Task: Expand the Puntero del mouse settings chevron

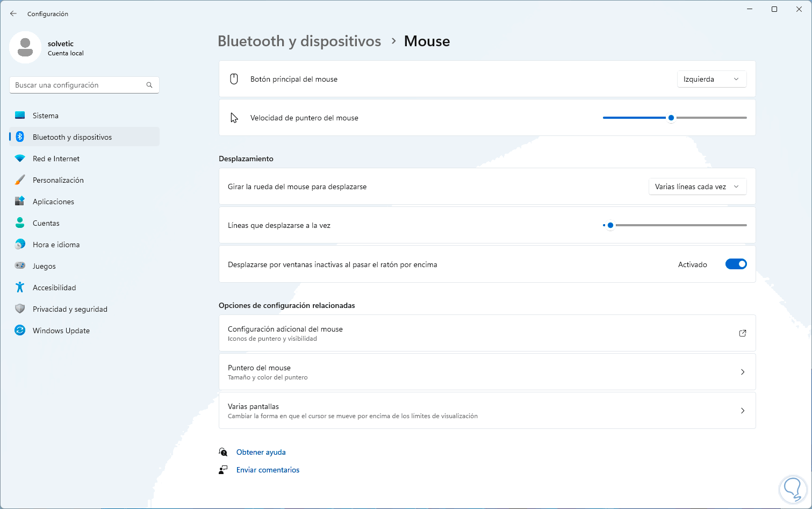Action: tap(743, 372)
